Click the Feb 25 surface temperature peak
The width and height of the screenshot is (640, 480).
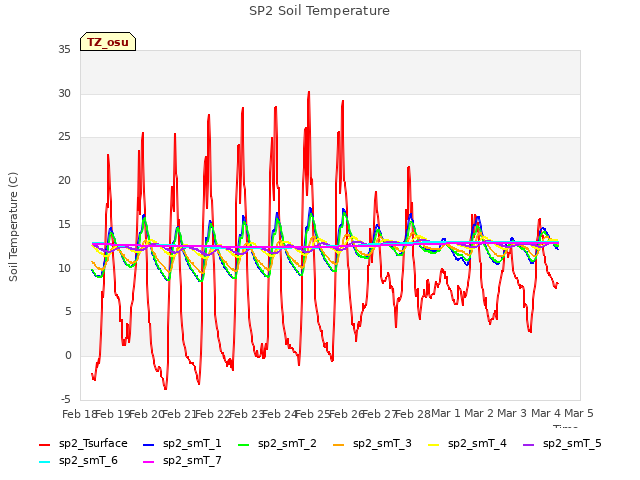pos(309,92)
